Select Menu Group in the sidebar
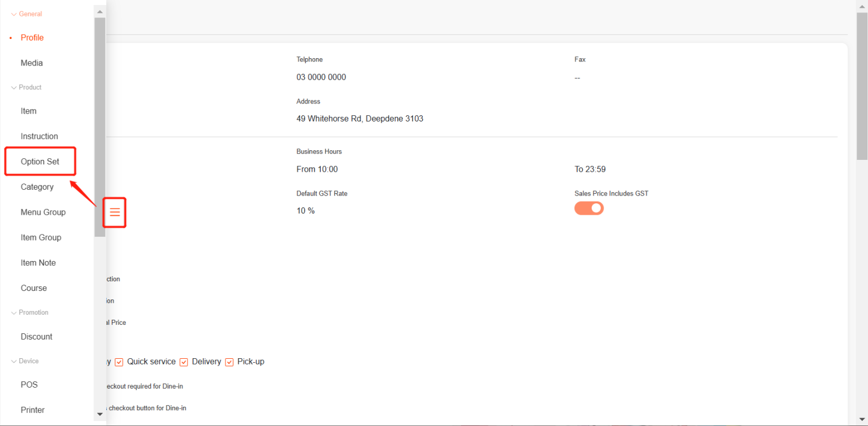The width and height of the screenshot is (868, 426). (x=43, y=212)
